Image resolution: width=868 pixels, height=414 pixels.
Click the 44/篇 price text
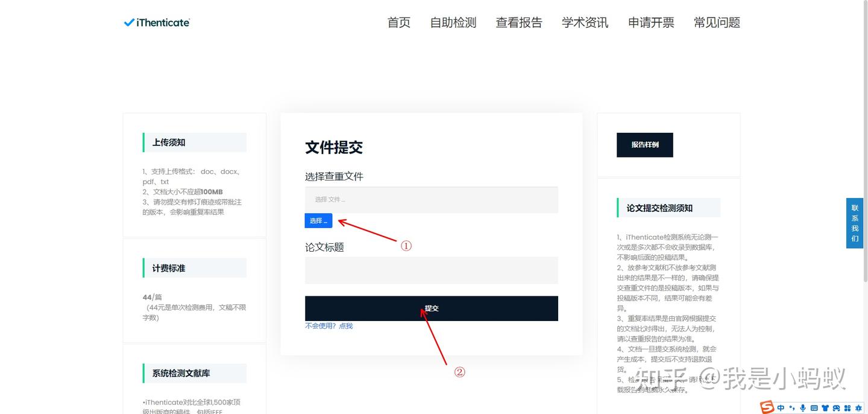pos(153,297)
